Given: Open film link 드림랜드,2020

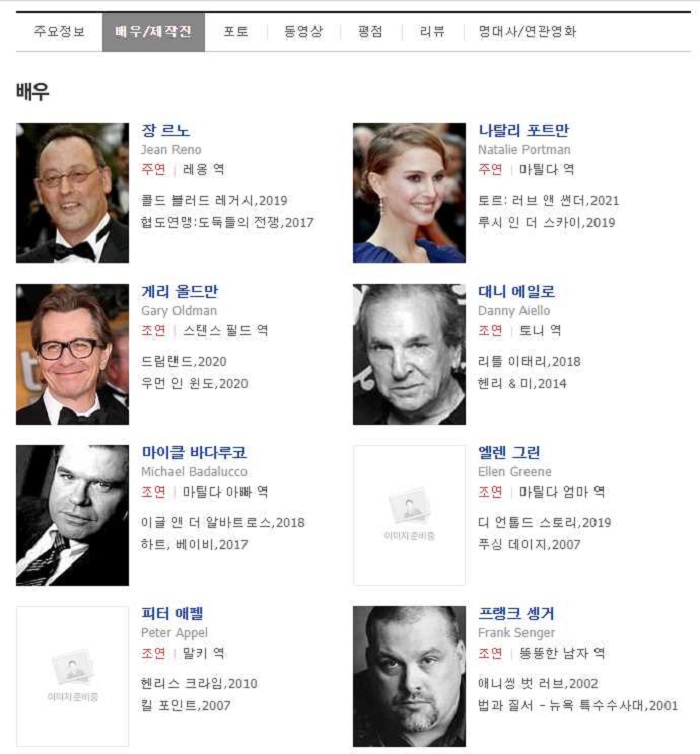Looking at the screenshot, I should 184,362.
